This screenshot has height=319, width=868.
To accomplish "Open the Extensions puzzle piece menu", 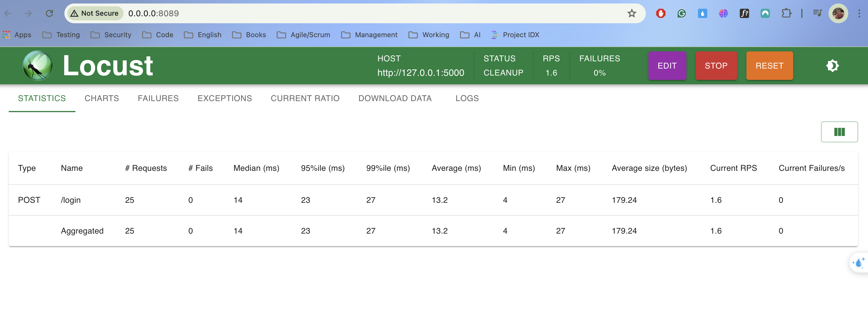I will tap(786, 13).
